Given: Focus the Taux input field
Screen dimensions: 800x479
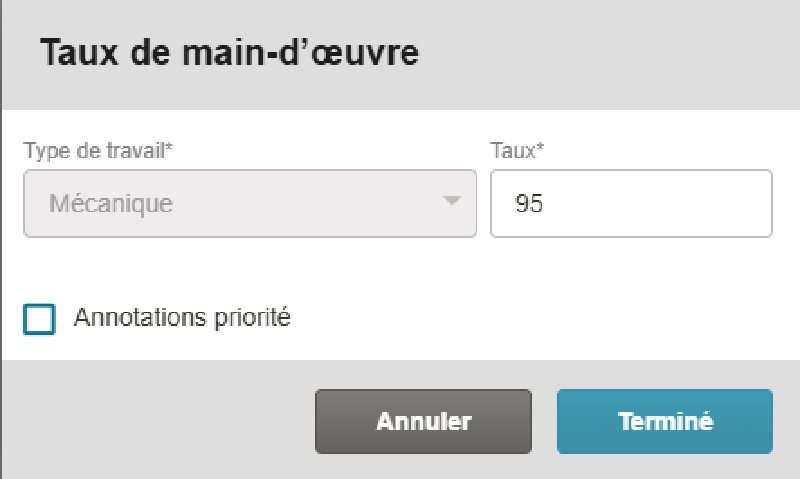Looking at the screenshot, I should pos(631,203).
